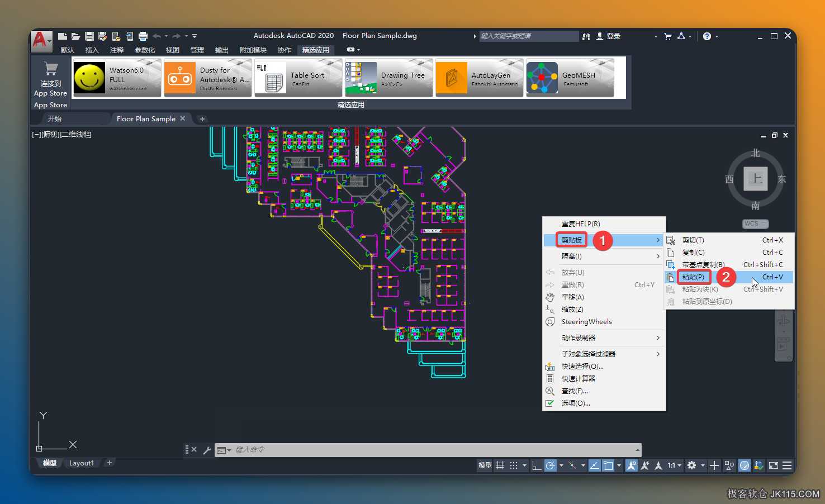Click the Redo arrow icon
This screenshot has height=504, width=825.
click(x=177, y=36)
